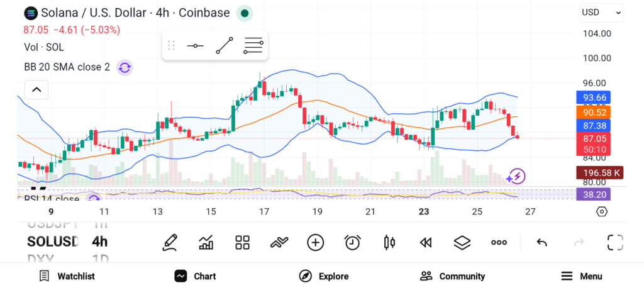
Task: Select the trend line drawing tool
Action: [224, 46]
